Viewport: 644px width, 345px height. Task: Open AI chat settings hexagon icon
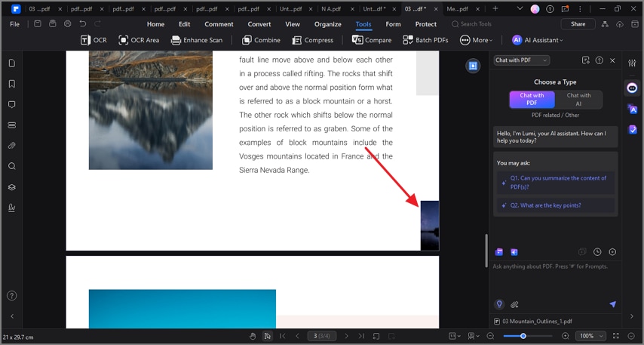click(612, 252)
